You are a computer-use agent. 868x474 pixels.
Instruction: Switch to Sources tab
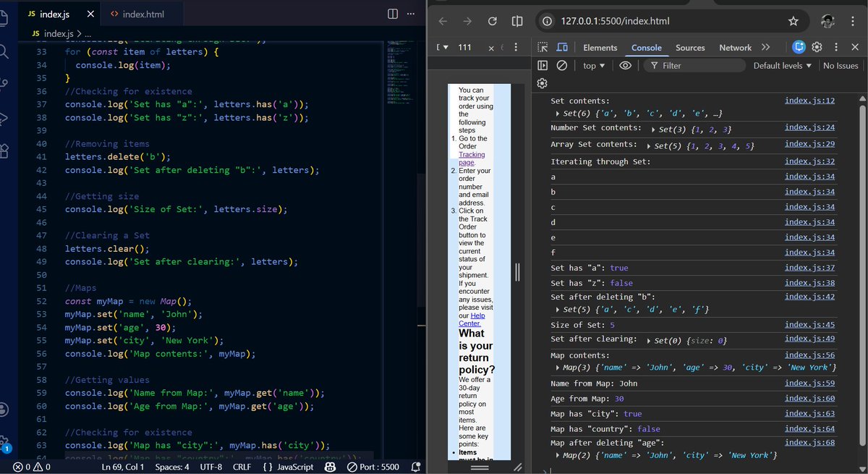click(690, 47)
